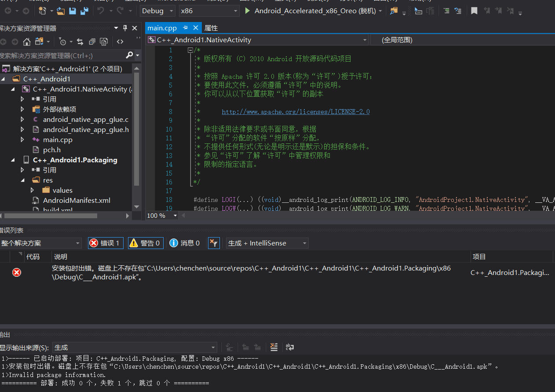Toggle word wrap in the Output panel
This screenshot has height=392, width=555.
click(x=290, y=347)
